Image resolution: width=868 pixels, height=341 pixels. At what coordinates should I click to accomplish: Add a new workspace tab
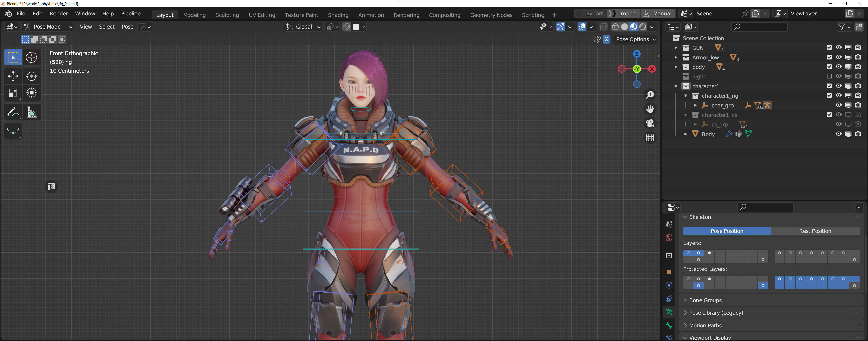click(x=554, y=15)
